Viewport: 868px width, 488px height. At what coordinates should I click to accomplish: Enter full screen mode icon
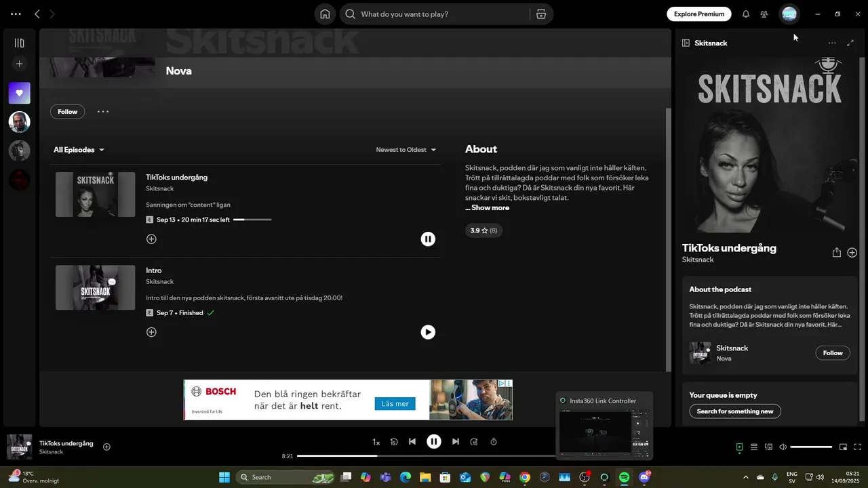pos(857,447)
